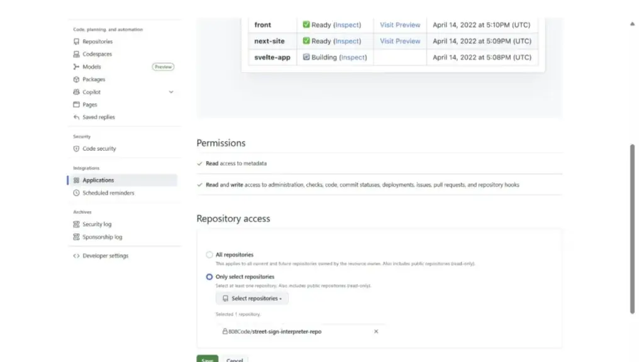Open Developer settings

105,256
